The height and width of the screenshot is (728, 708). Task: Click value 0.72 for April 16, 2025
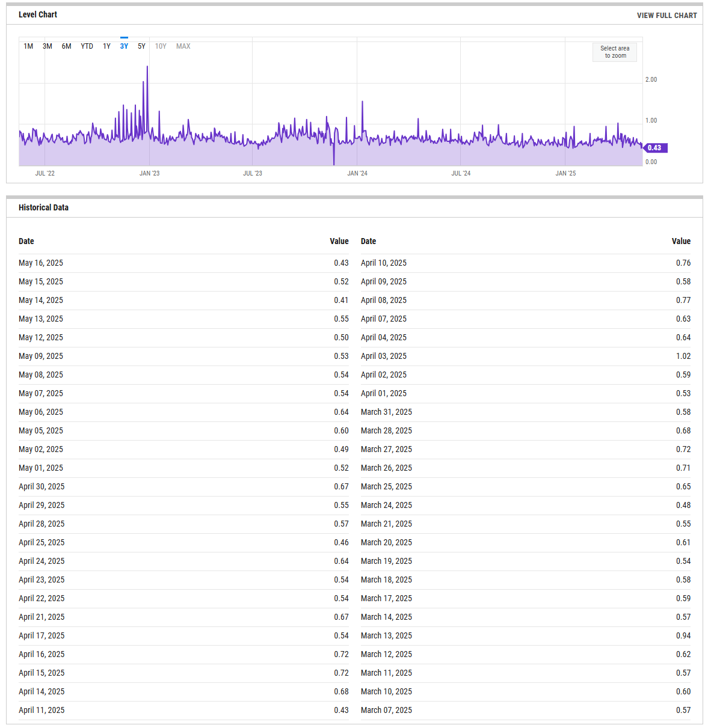(x=341, y=654)
